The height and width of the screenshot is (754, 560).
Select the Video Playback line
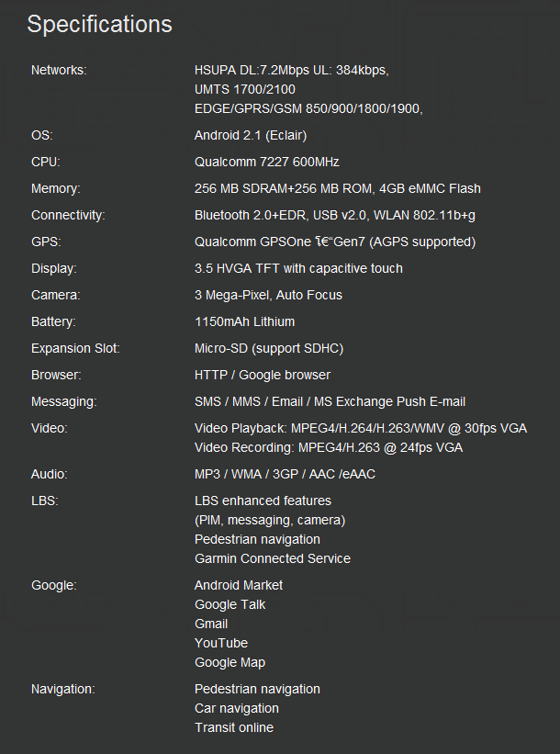[x=361, y=429]
